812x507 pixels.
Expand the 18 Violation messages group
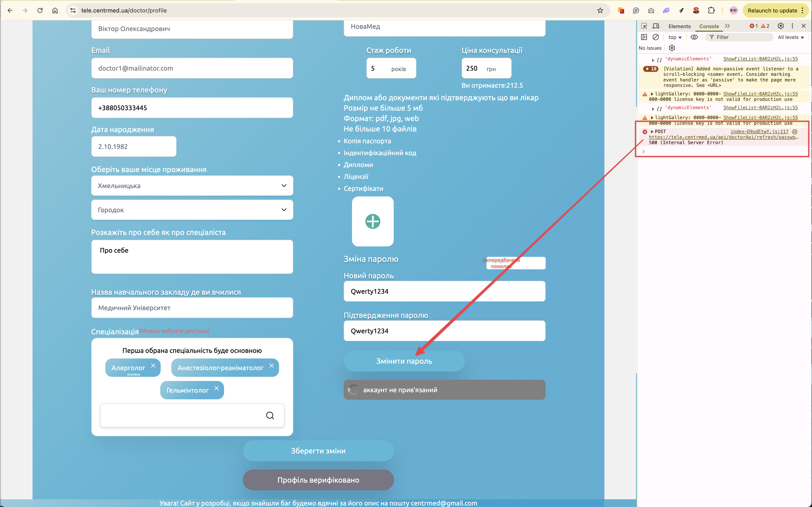pyautogui.click(x=650, y=69)
